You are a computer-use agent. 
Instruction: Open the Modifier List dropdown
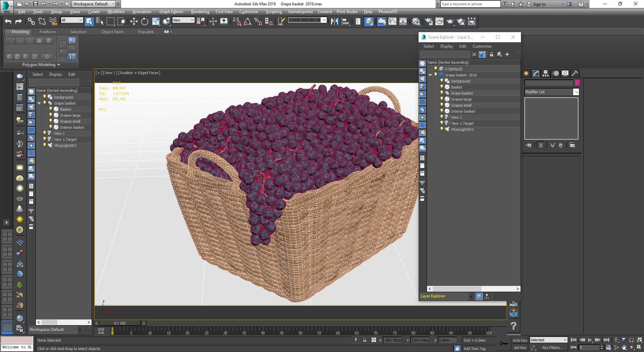pyautogui.click(x=552, y=92)
